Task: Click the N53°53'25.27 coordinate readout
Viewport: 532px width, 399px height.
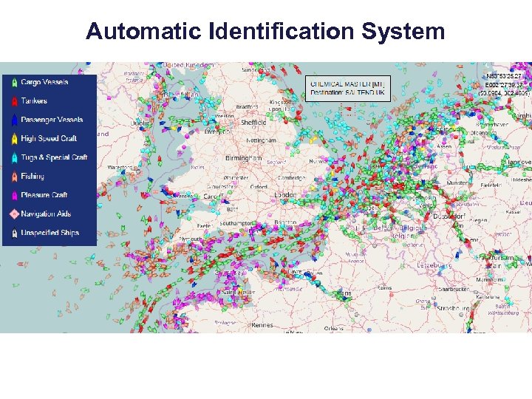Action: pos(504,76)
